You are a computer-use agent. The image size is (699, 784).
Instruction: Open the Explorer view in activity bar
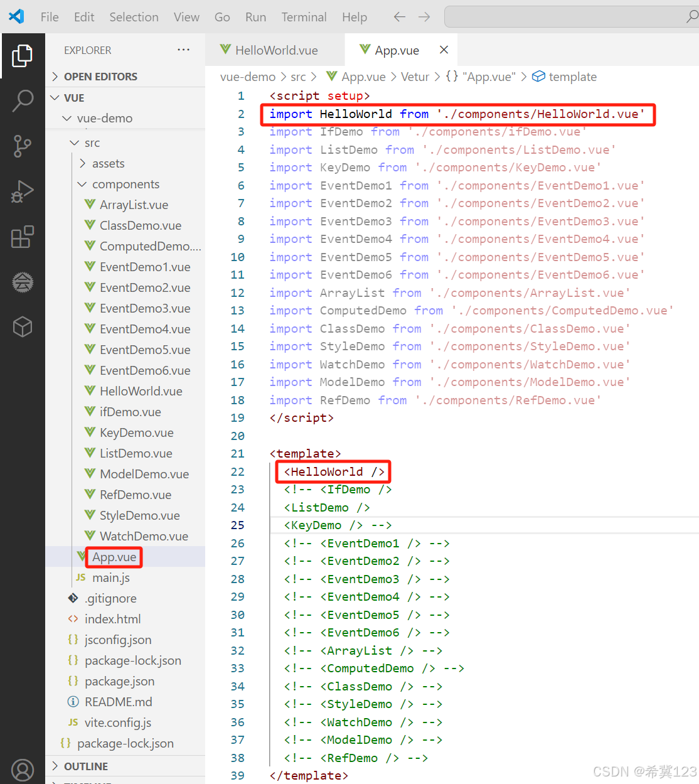point(22,56)
